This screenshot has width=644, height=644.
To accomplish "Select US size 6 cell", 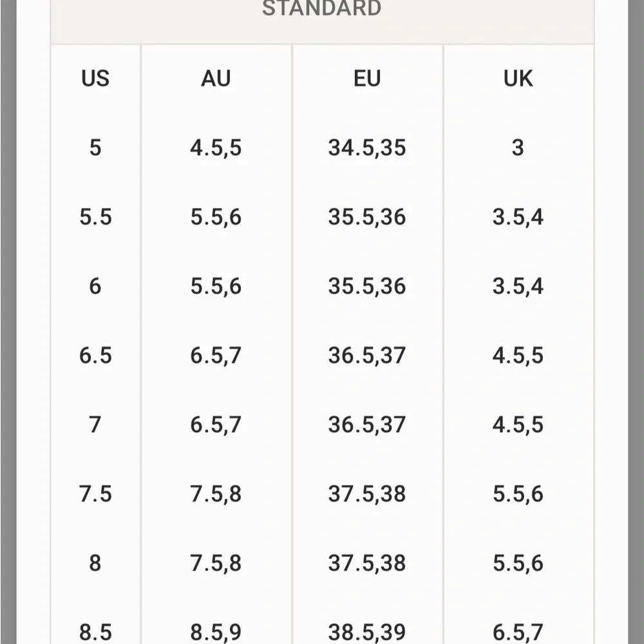I will coord(95,286).
